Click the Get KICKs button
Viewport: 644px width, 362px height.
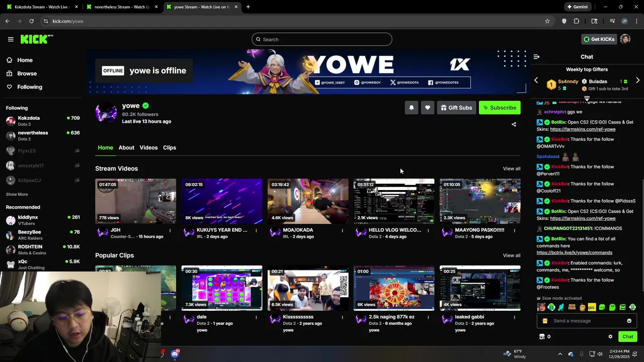click(599, 39)
